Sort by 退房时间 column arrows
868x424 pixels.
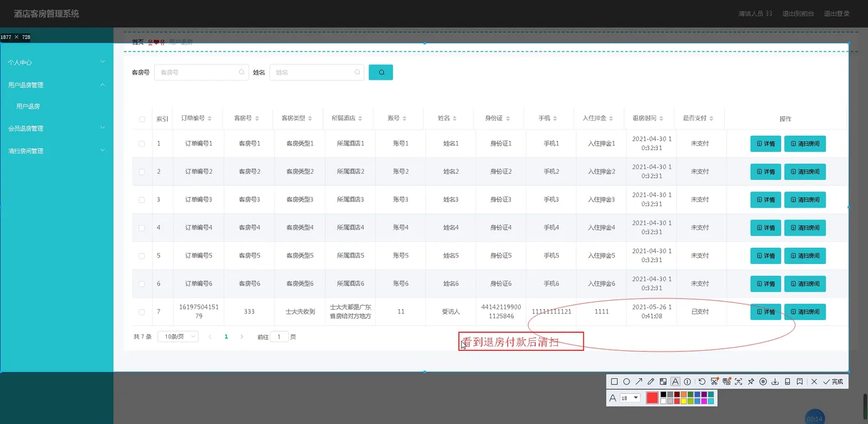point(662,118)
